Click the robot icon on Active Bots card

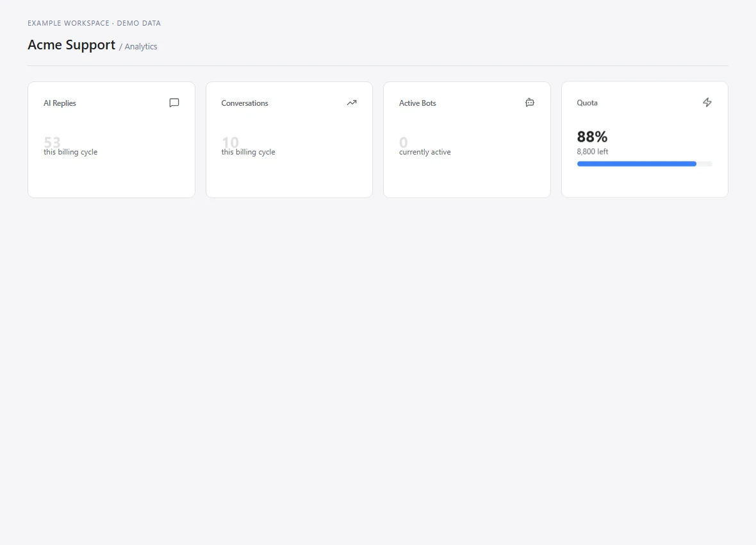click(529, 103)
